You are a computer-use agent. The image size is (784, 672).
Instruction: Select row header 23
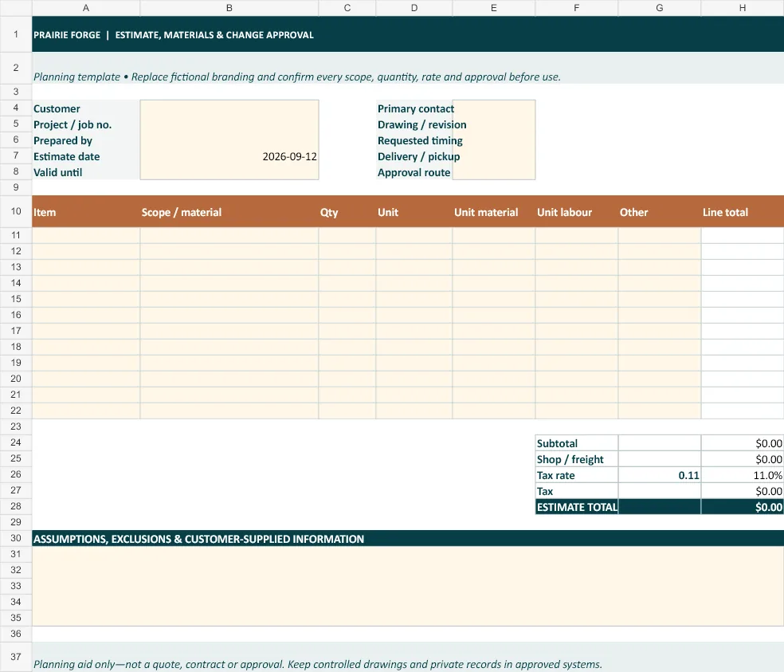(x=16, y=426)
